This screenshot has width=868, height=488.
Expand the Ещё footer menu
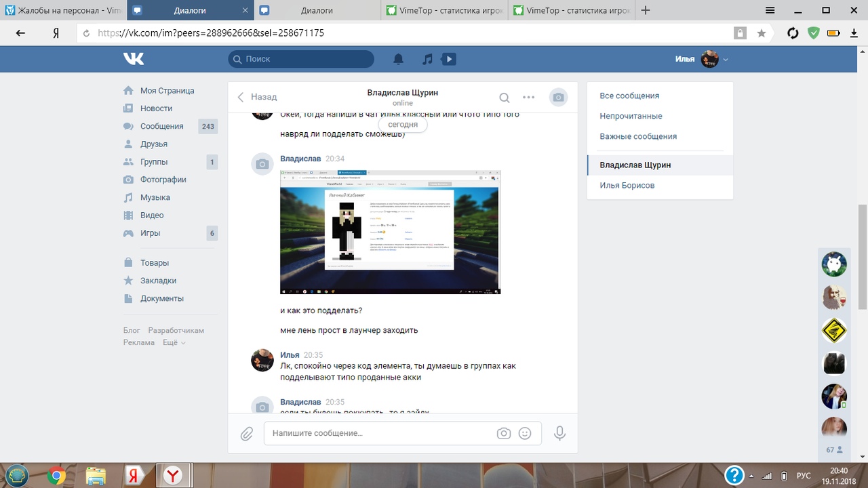tap(174, 342)
